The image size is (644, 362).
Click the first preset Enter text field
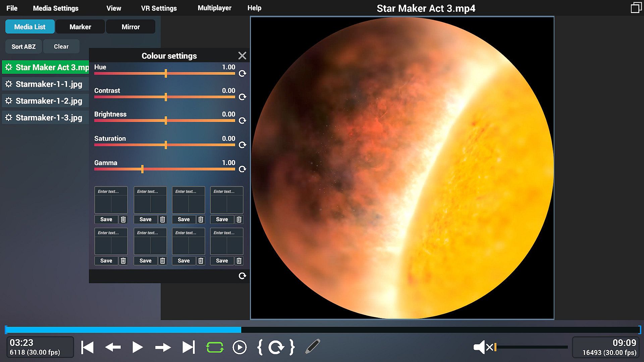click(x=111, y=191)
